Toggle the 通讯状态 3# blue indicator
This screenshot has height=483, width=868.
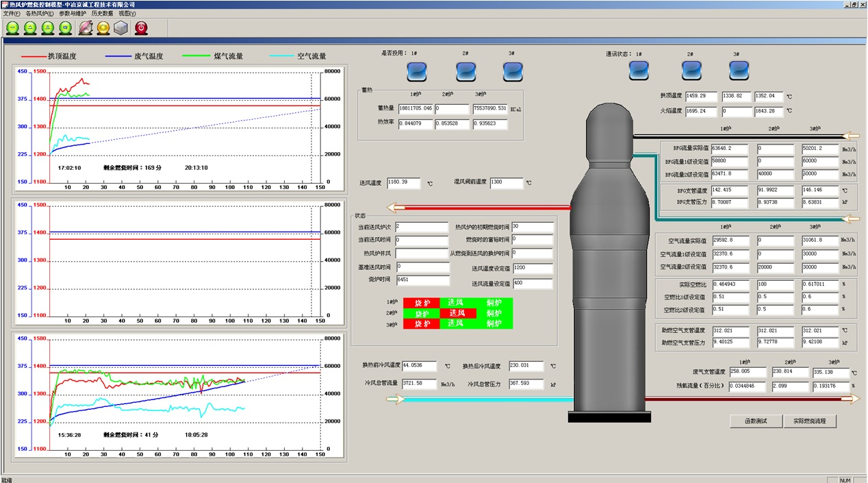[739, 70]
